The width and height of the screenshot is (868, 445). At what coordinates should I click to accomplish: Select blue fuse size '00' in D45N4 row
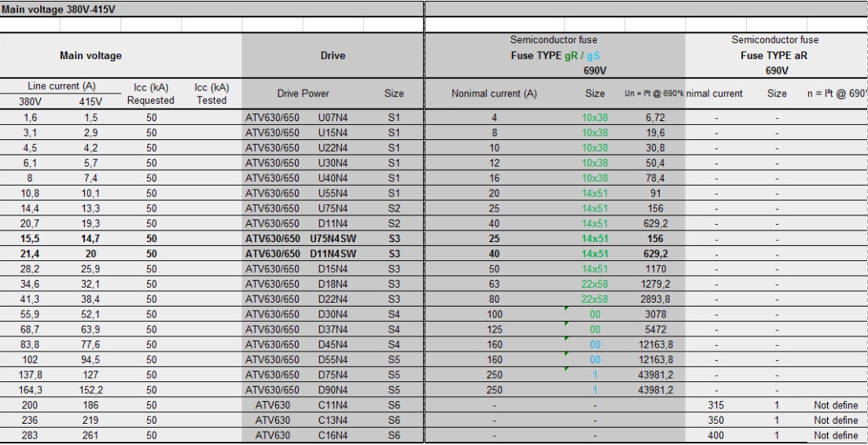point(594,345)
